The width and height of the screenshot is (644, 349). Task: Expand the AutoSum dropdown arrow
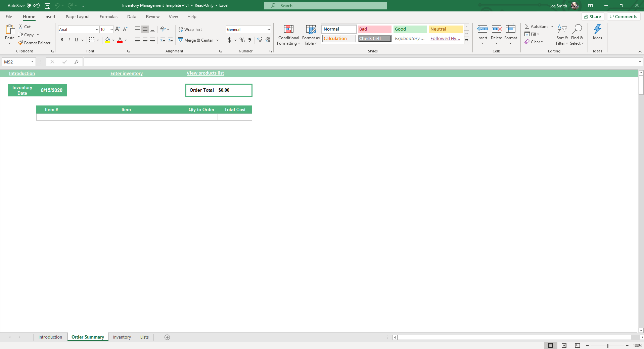point(552,27)
